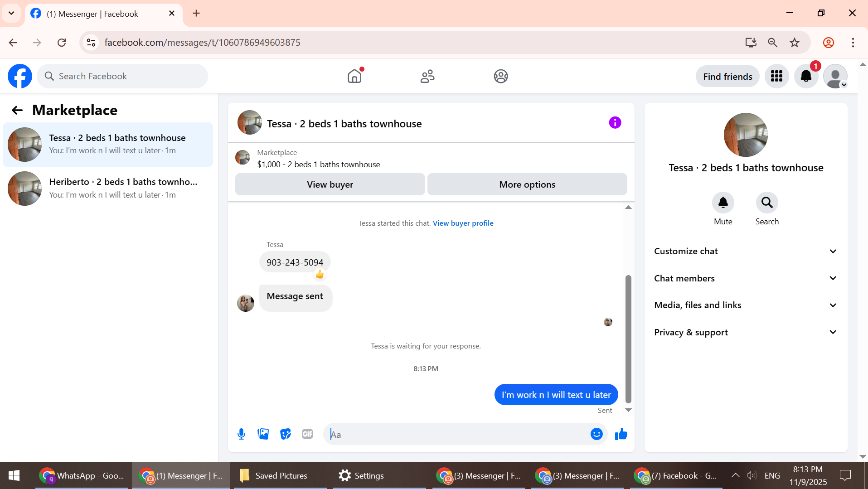The image size is (868, 489).
Task: Record a voice clip with microphone
Action: tap(242, 434)
